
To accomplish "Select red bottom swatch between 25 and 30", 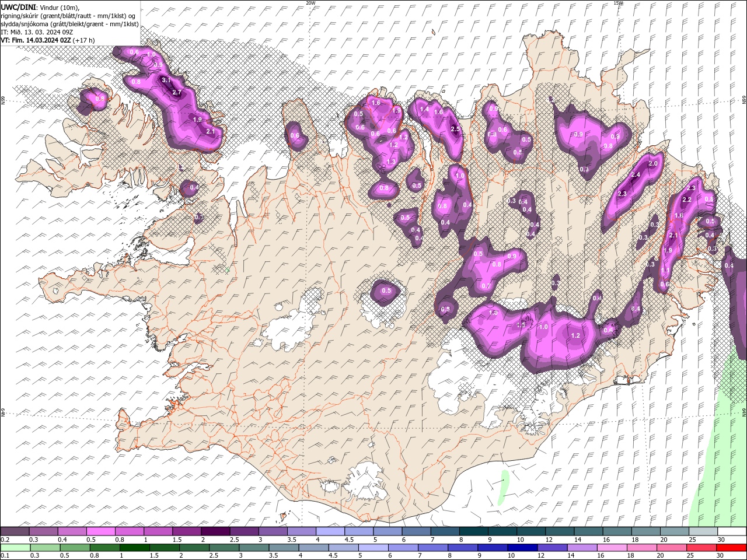I will tap(701, 548).
